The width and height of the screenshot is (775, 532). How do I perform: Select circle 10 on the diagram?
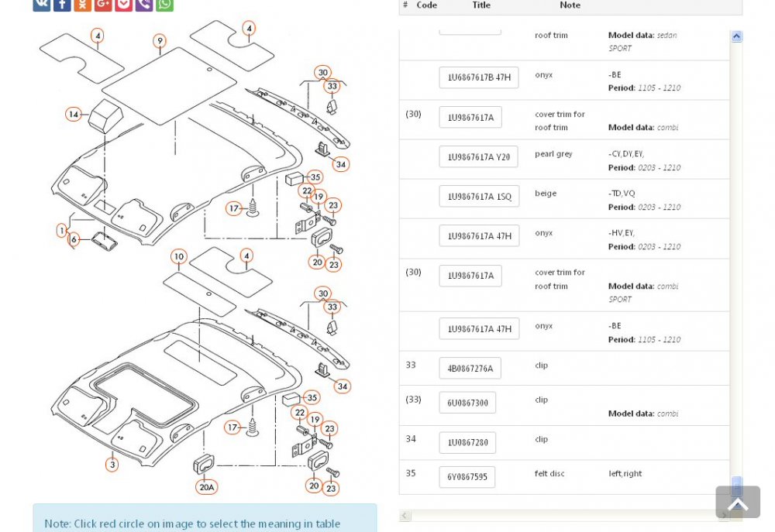click(179, 256)
